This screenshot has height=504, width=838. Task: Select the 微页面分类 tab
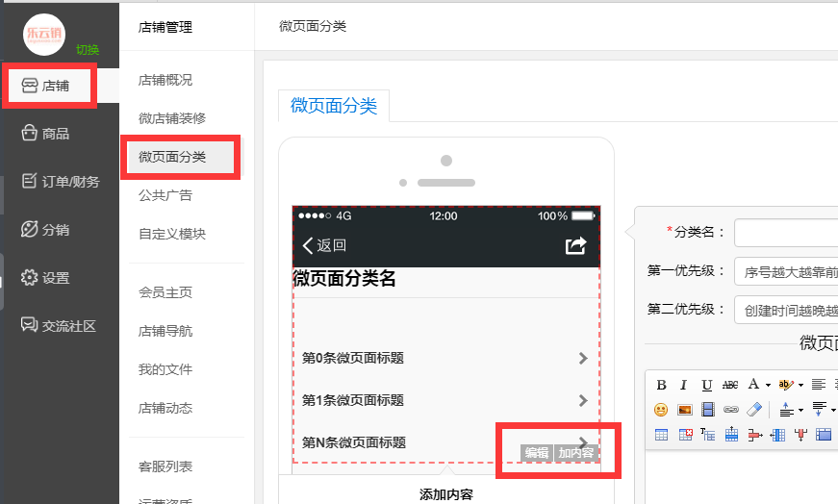coord(333,106)
